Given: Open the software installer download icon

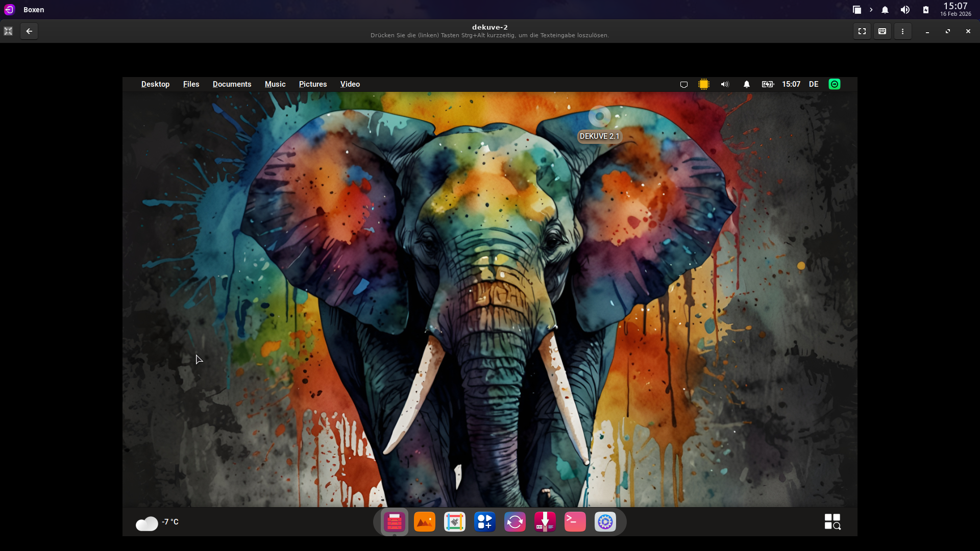Looking at the screenshot, I should pos(545,522).
